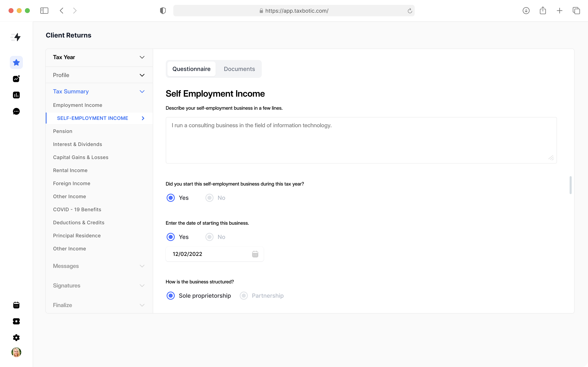Click the star icon in left sidebar

(16, 62)
